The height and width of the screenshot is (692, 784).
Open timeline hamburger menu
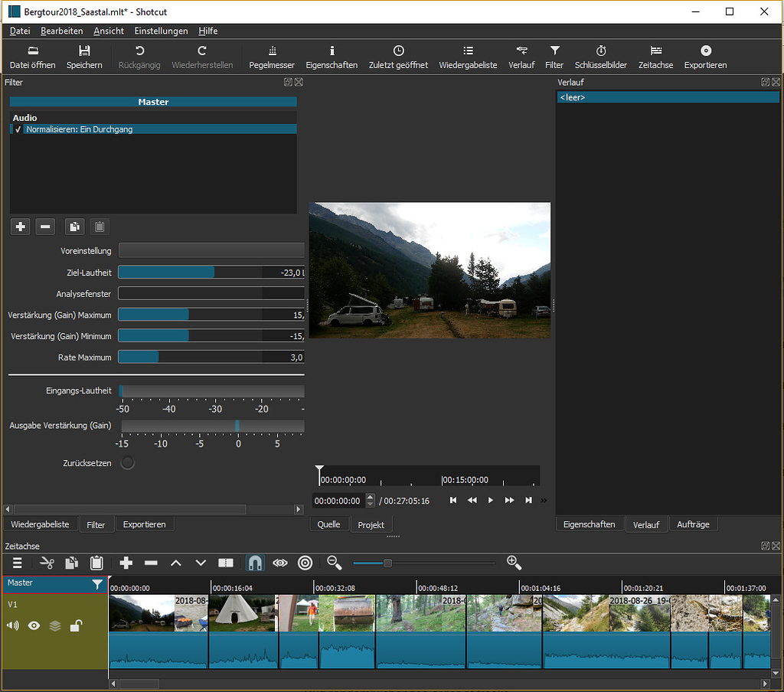point(18,563)
